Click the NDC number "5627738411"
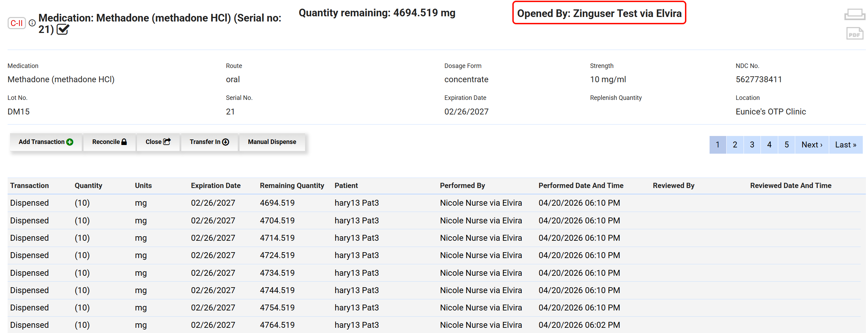Screen dimensions: 868x333 (x=759, y=79)
